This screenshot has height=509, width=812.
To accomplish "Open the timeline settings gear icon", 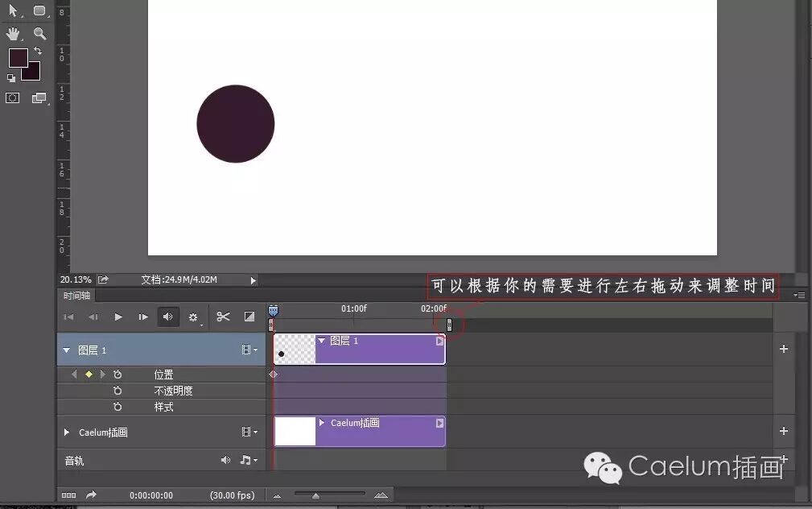I will (193, 317).
